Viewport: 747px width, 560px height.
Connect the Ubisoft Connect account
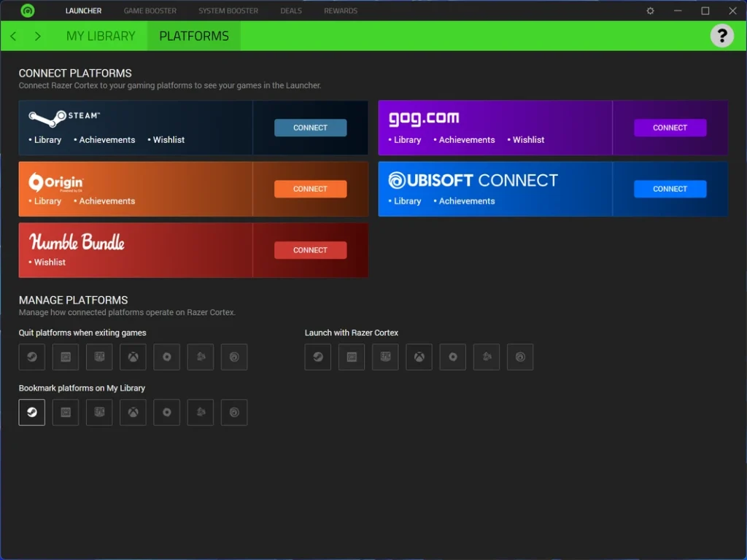pyautogui.click(x=670, y=189)
